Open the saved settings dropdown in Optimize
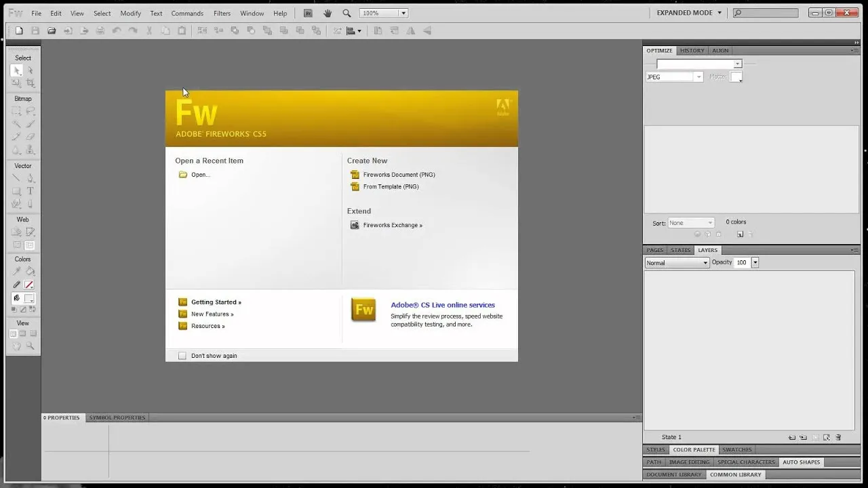This screenshot has height=488, width=868. point(699,64)
